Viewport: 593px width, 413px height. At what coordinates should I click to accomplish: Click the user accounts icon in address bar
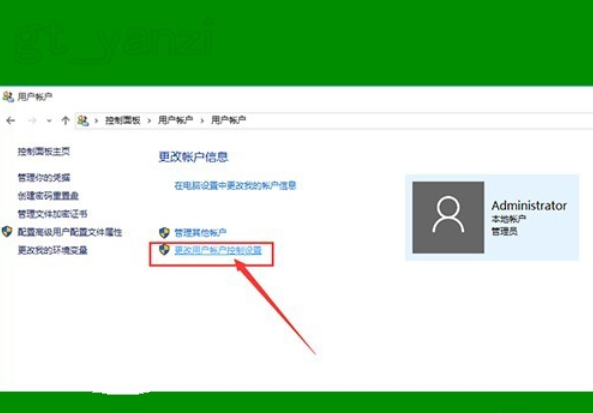coord(83,121)
